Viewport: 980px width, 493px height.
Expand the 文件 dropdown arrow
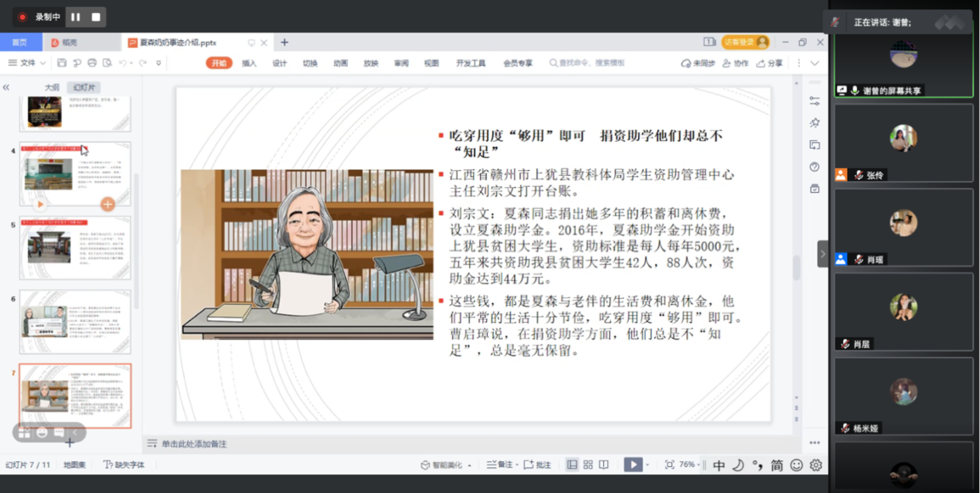(42, 63)
